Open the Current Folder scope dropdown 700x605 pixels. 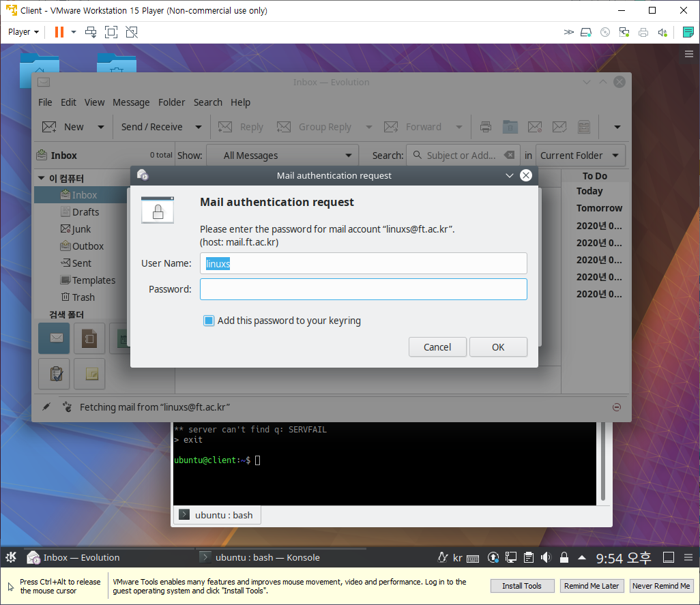580,156
